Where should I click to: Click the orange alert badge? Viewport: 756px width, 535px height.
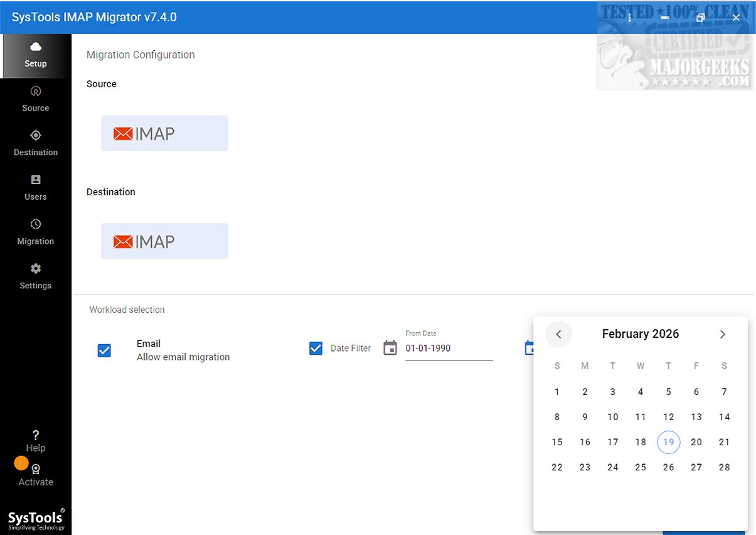coord(21,463)
